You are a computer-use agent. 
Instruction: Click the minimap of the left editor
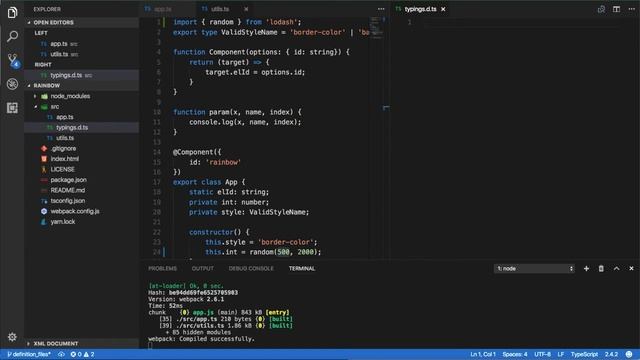pyautogui.click(x=377, y=29)
